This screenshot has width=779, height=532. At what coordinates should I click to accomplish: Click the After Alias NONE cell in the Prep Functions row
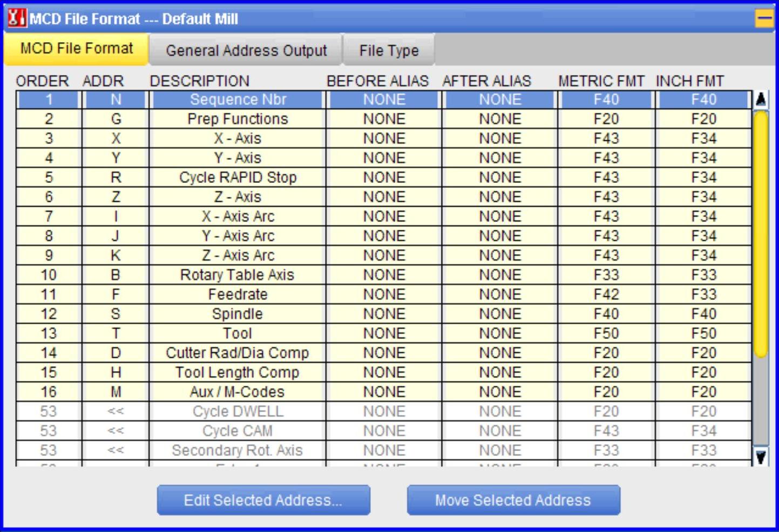pyautogui.click(x=500, y=119)
